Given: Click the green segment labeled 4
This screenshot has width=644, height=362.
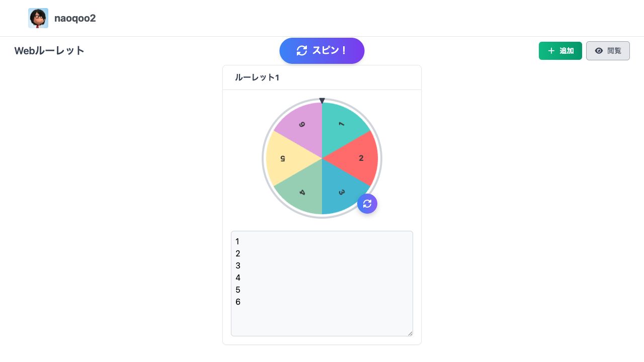Looking at the screenshot, I should click(x=301, y=190).
